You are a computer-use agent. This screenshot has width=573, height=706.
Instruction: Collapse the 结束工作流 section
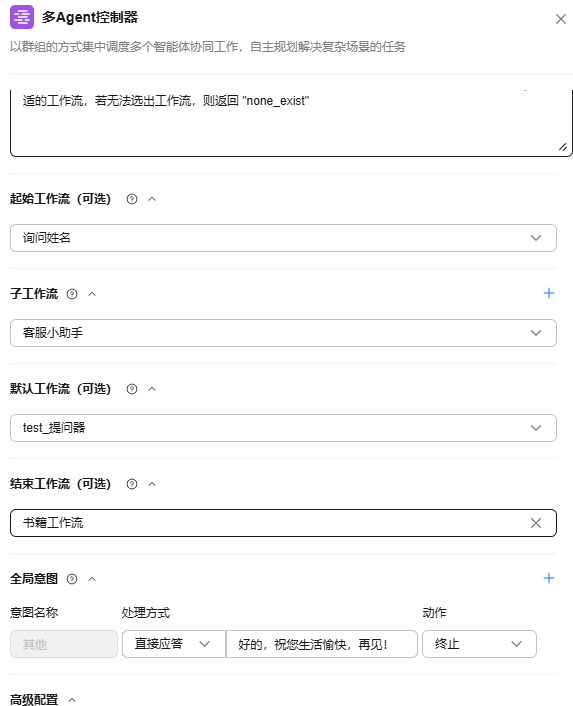152,484
